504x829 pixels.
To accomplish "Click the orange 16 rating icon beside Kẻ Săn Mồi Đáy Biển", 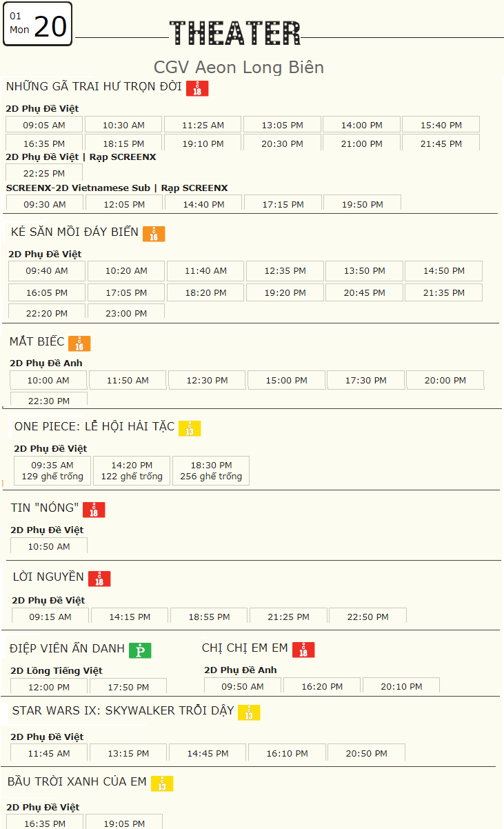I will 154,234.
